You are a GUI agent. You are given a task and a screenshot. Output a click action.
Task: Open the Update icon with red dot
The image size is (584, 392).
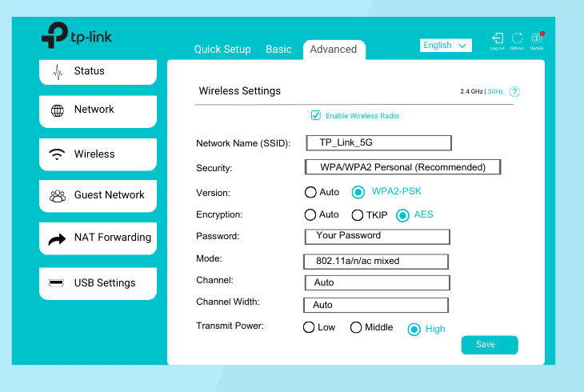(537, 38)
